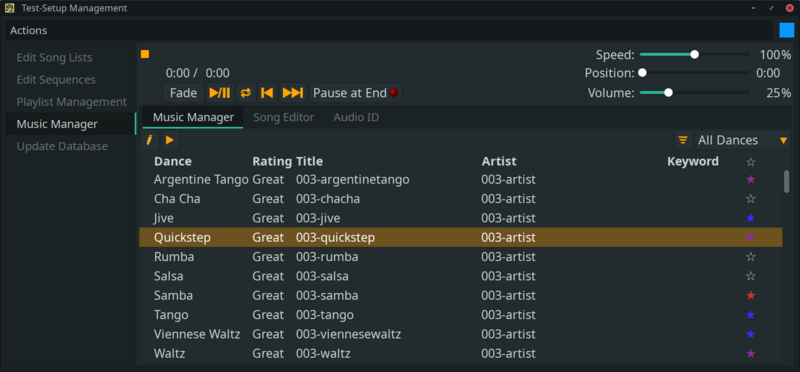Select the 003-samba song title
This screenshot has width=800, height=372.
tap(327, 295)
